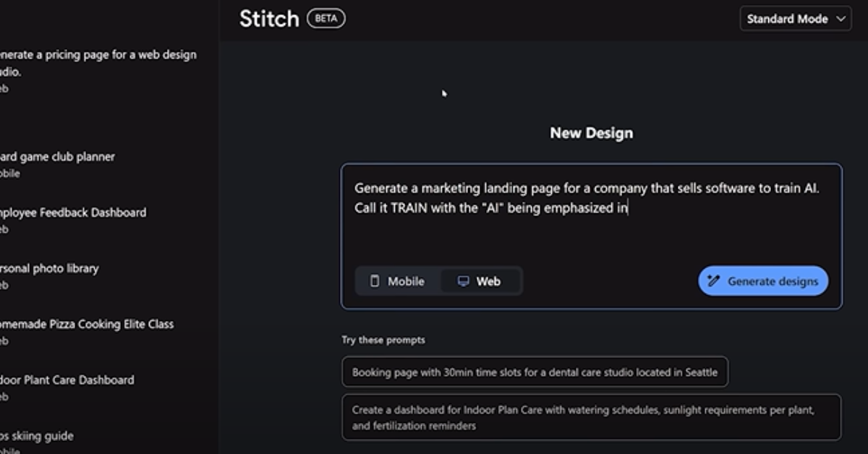Click the Generate designs button
The width and height of the screenshot is (868, 454).
click(x=763, y=281)
